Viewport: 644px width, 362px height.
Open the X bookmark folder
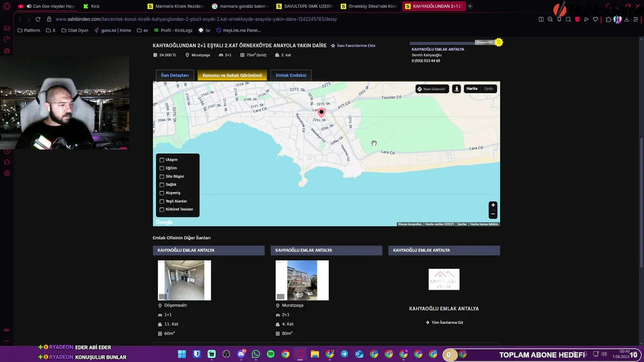(x=51, y=30)
